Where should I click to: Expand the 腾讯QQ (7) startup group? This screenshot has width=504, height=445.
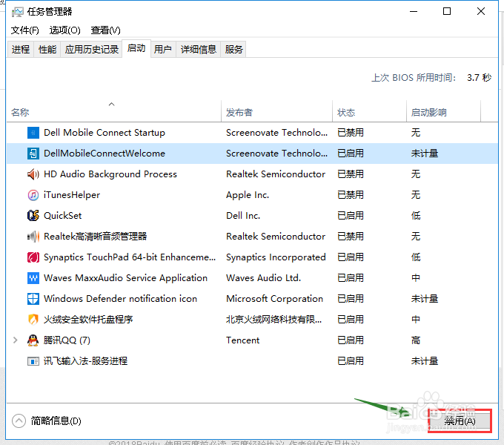click(15, 340)
